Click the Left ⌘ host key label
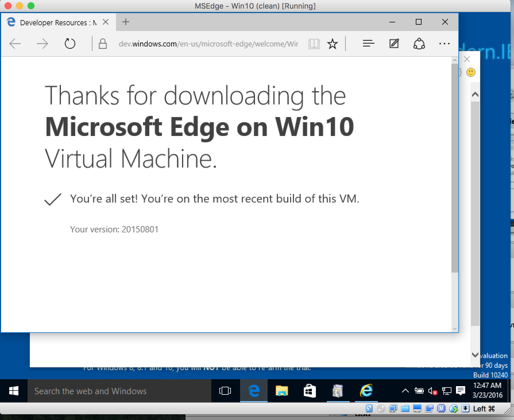The height and width of the screenshot is (420, 514). 484,409
